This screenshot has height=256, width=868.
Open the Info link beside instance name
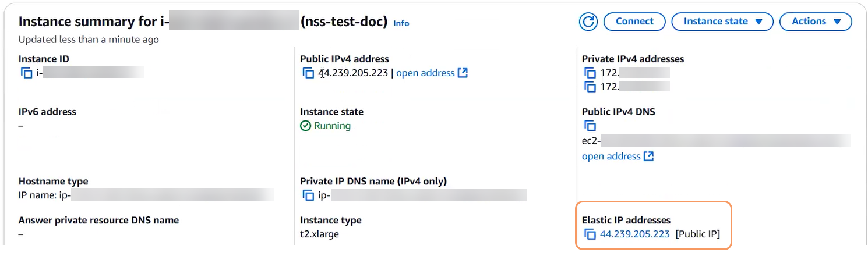coord(401,23)
